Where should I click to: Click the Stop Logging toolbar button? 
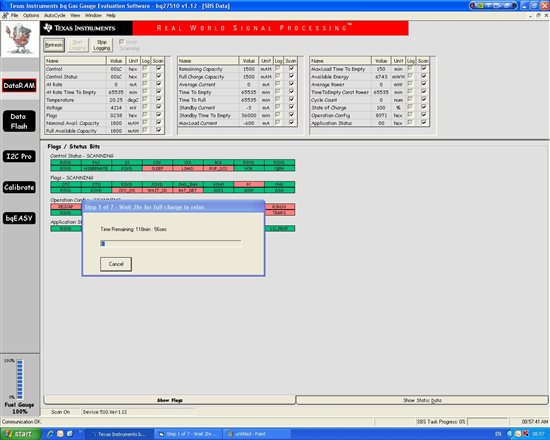(x=102, y=45)
